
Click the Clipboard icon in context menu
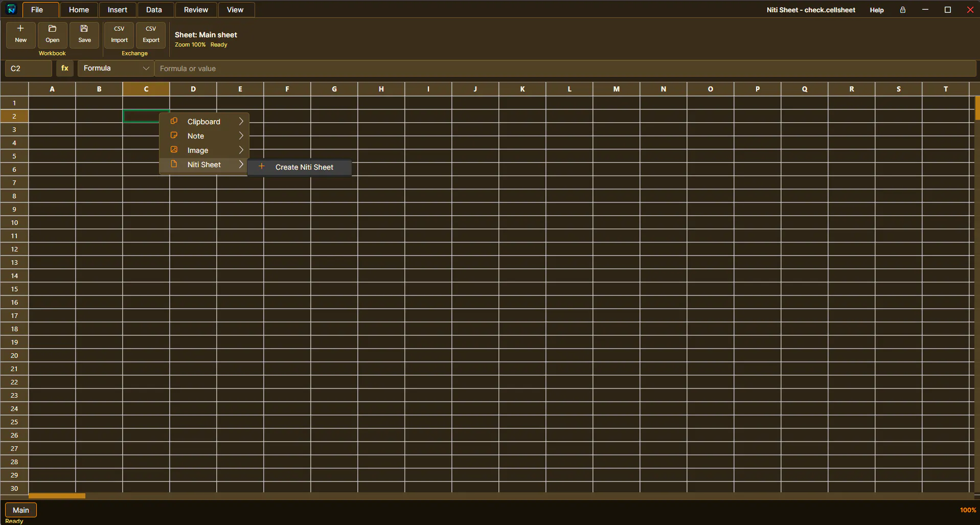(x=174, y=121)
